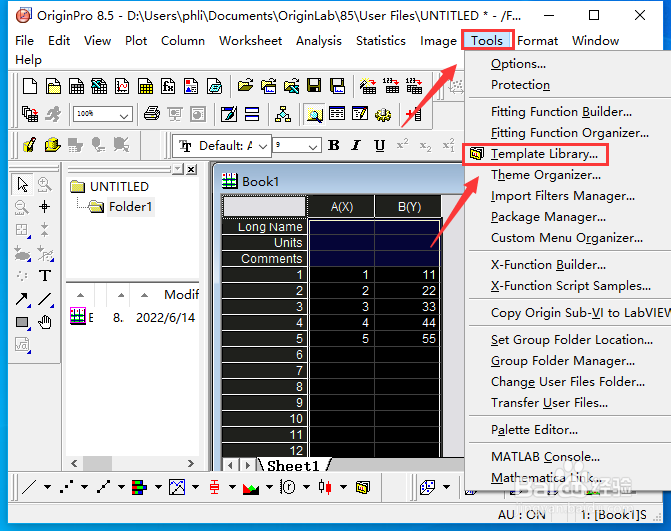Viewport: 671px width, 531px height.
Task: Expand the Area plot dropdown arrow
Action: [270, 487]
